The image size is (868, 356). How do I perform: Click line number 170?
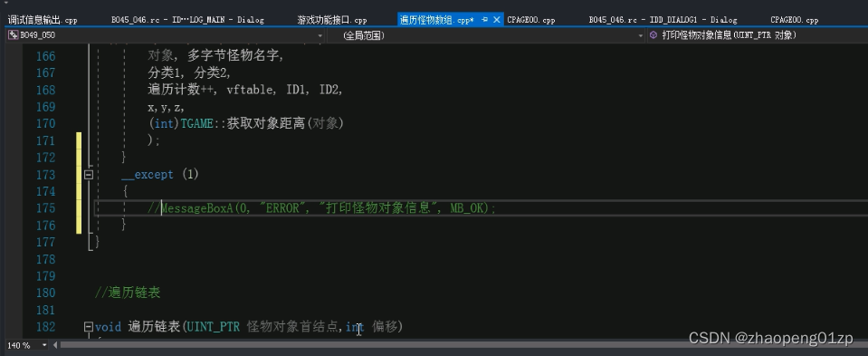pos(45,123)
